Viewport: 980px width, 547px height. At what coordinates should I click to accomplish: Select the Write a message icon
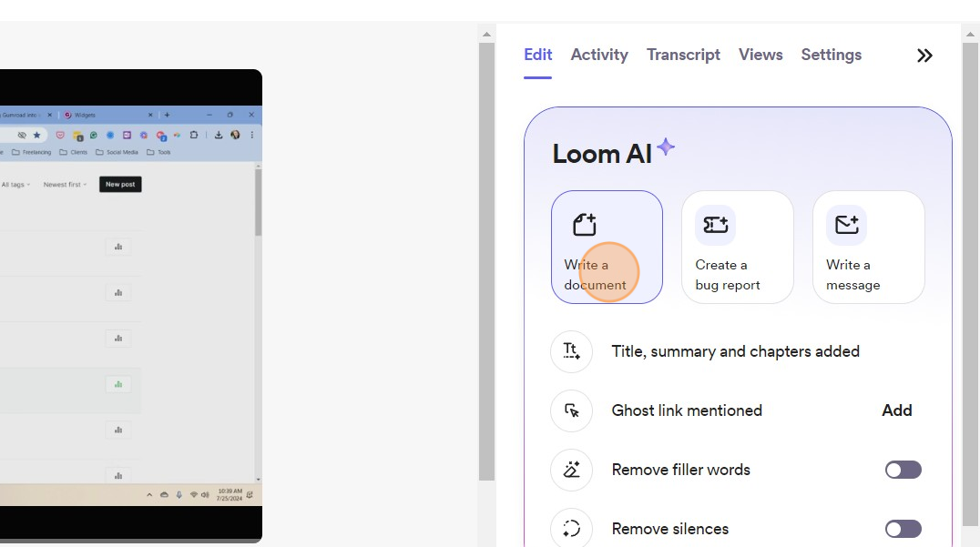(x=845, y=224)
